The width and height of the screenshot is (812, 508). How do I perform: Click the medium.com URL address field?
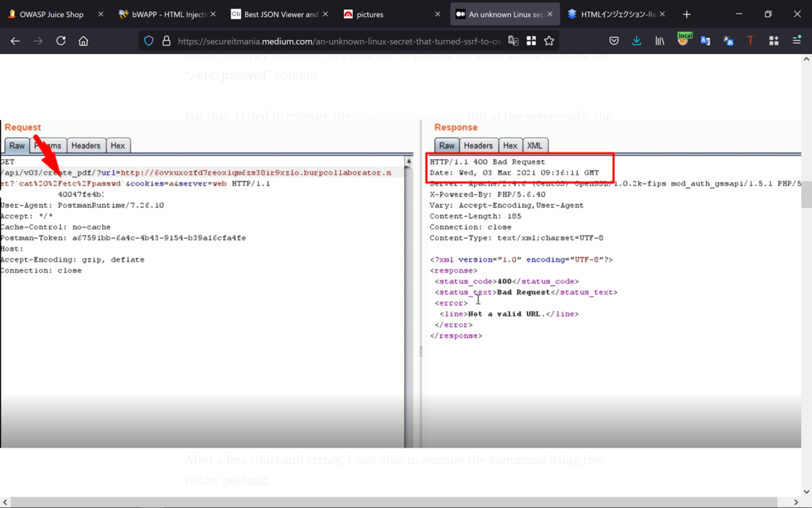pyautogui.click(x=338, y=41)
